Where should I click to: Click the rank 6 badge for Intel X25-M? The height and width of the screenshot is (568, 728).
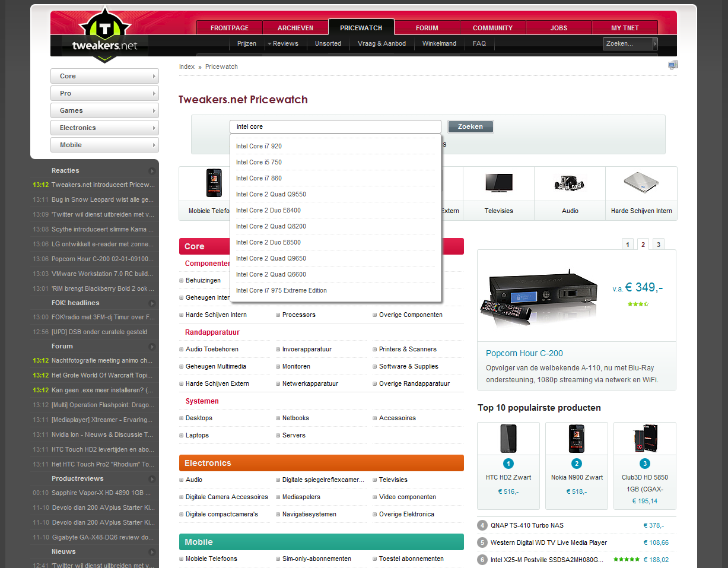pyautogui.click(x=483, y=560)
